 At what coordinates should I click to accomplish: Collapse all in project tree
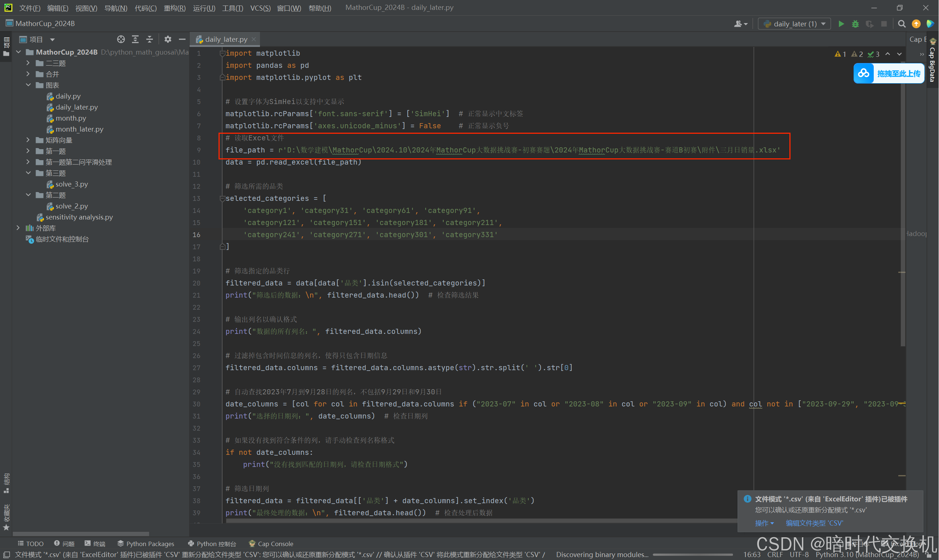150,39
